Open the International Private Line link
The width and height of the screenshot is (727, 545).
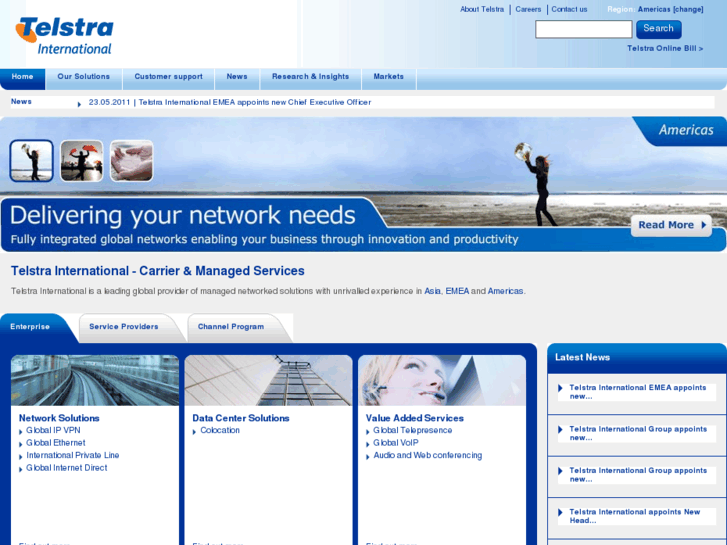pos(73,455)
